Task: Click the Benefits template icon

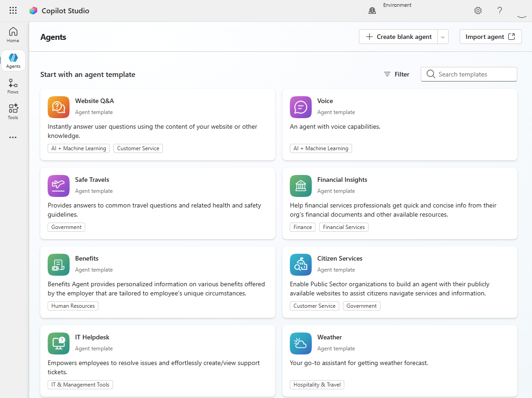Action: pos(59,265)
